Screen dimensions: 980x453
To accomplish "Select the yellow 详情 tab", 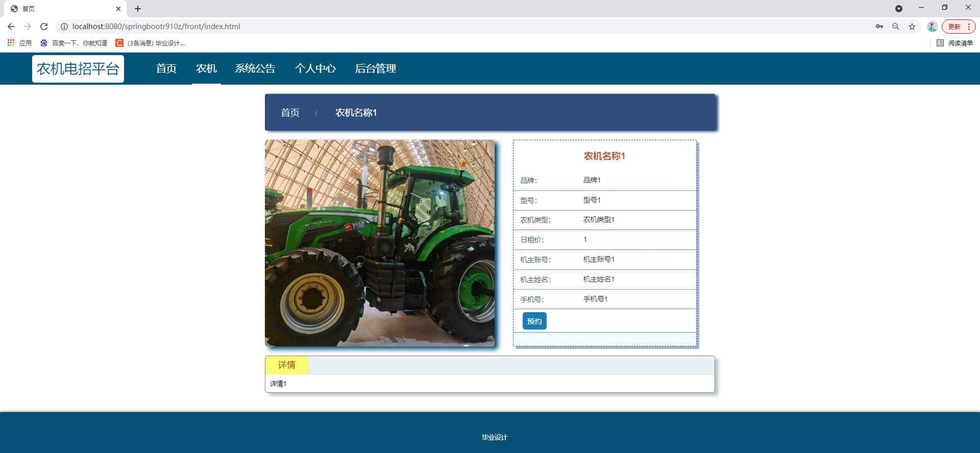I will click(287, 365).
